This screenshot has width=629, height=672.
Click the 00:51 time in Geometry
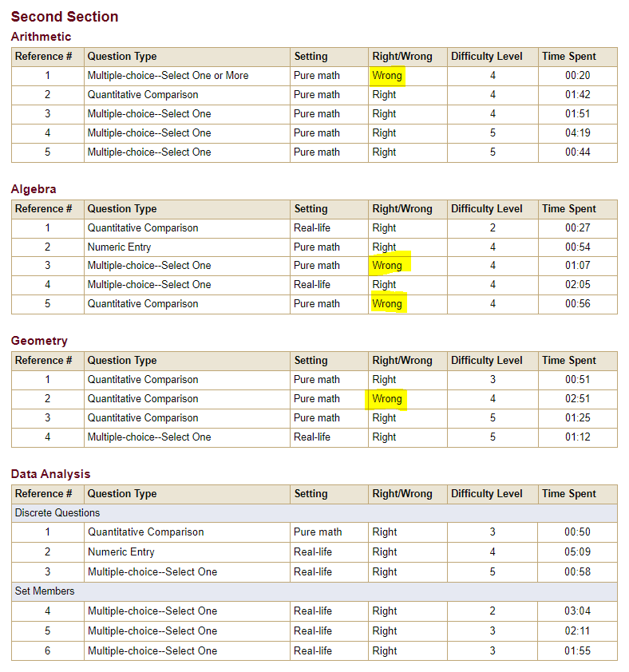578,380
